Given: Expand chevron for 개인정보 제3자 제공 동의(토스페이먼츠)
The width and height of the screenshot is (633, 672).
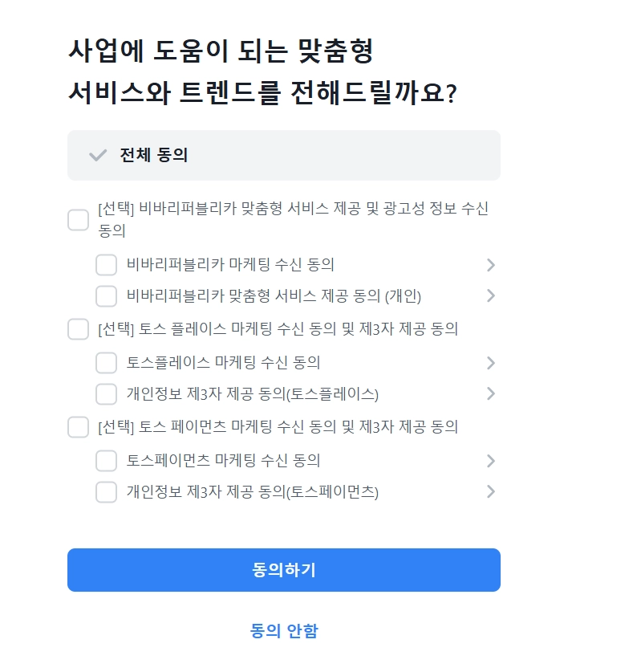Looking at the screenshot, I should pyautogui.click(x=491, y=492).
